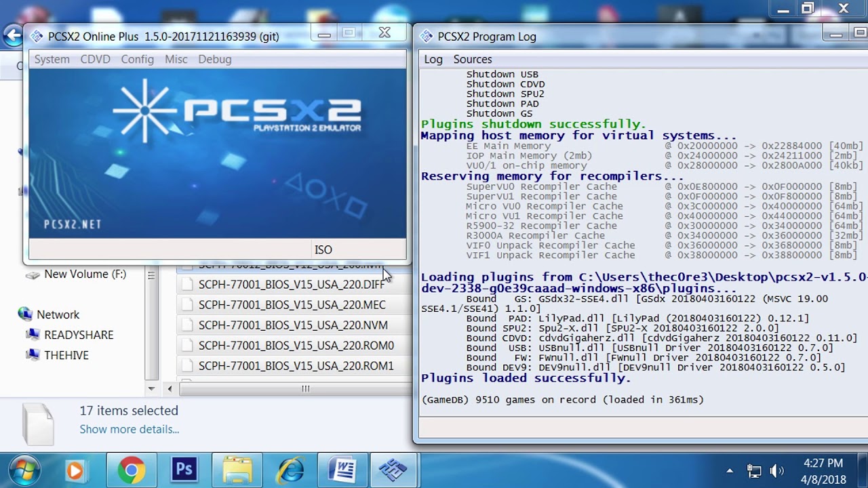Click 'Plugins shutdown successfully.' log line
The height and width of the screenshot is (488, 868).
click(533, 125)
